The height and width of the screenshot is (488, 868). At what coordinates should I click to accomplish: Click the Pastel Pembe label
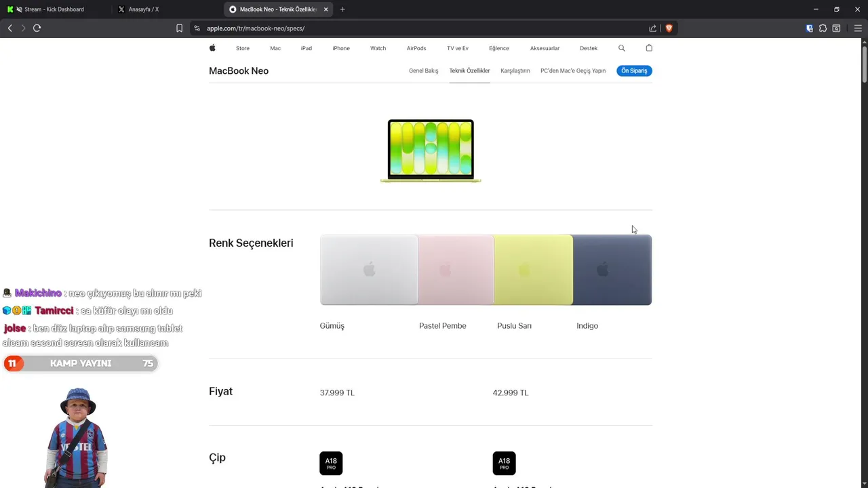[443, 326]
